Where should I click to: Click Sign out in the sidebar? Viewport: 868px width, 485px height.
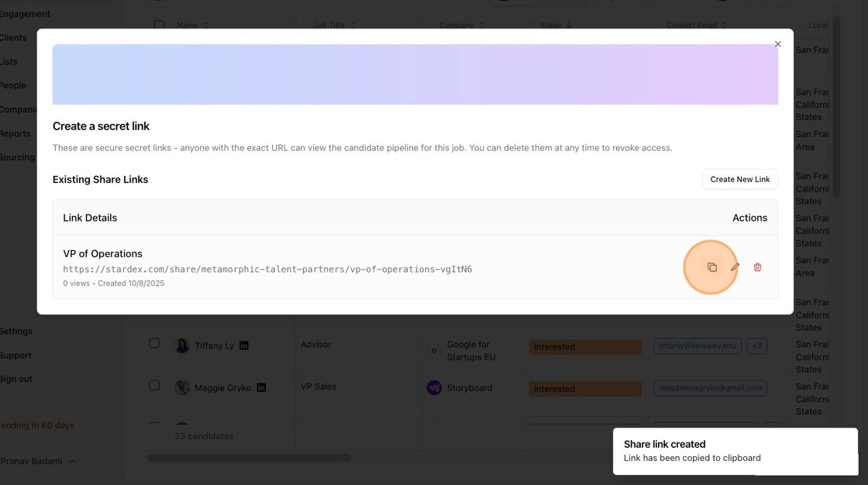click(x=16, y=380)
